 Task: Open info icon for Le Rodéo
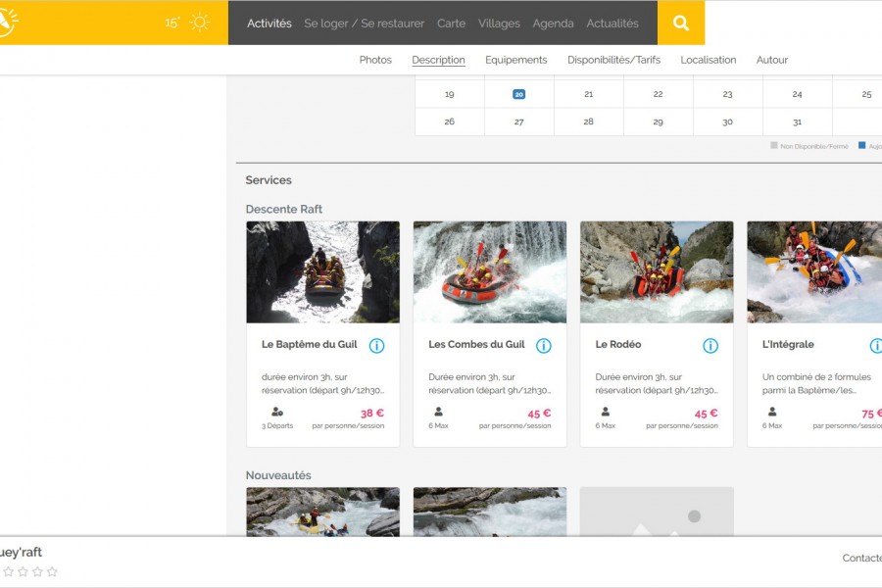click(x=710, y=346)
